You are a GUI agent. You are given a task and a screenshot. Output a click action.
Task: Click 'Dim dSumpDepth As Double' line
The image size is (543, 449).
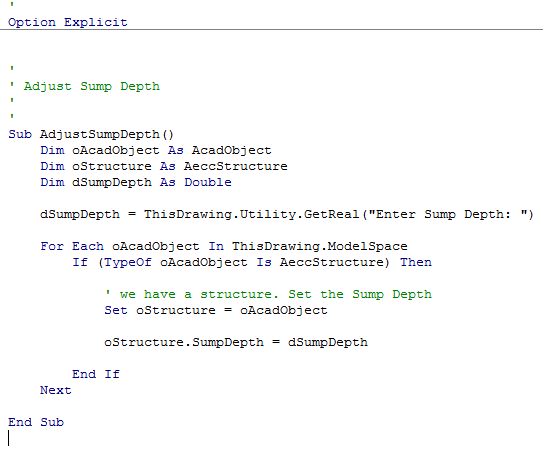(x=136, y=182)
